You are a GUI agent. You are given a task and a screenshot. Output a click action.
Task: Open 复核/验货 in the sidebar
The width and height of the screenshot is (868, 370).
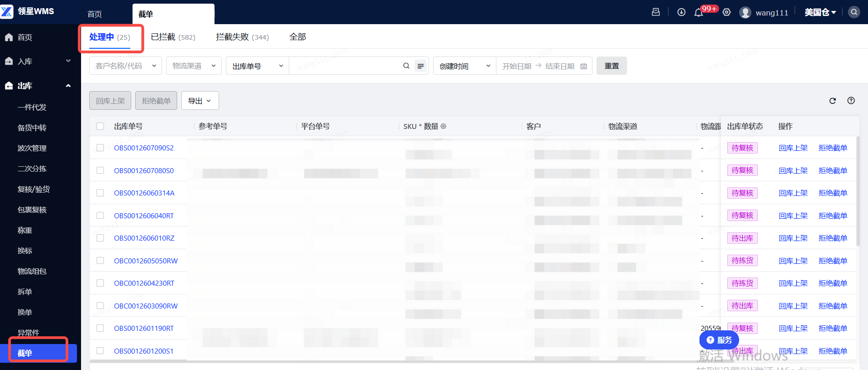pos(34,189)
